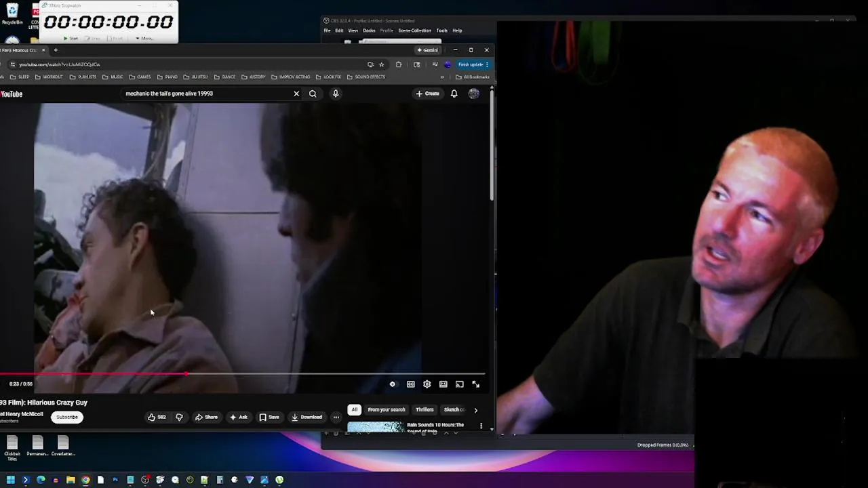Viewport: 868px width, 488px height.
Task: Click Start in the stopwatch window
Action: pyautogui.click(x=71, y=38)
